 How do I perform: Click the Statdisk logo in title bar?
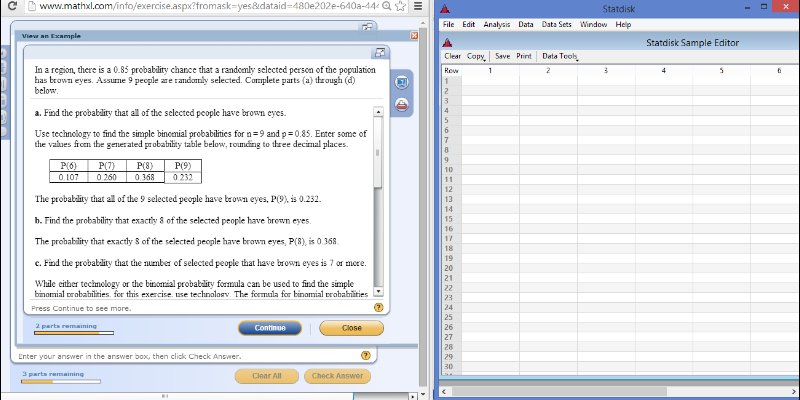pyautogui.click(x=445, y=9)
